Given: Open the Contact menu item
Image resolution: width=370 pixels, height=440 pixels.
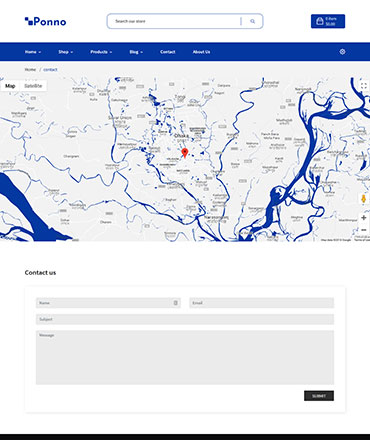Looking at the screenshot, I should point(168,52).
